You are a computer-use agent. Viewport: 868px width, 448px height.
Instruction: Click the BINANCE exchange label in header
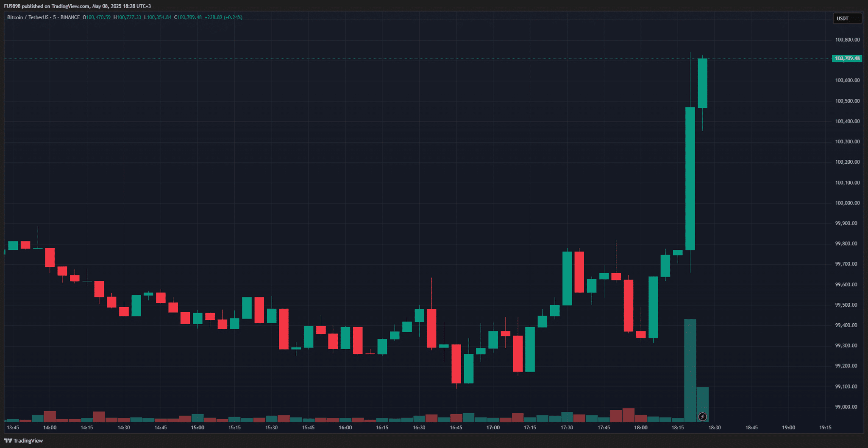70,17
